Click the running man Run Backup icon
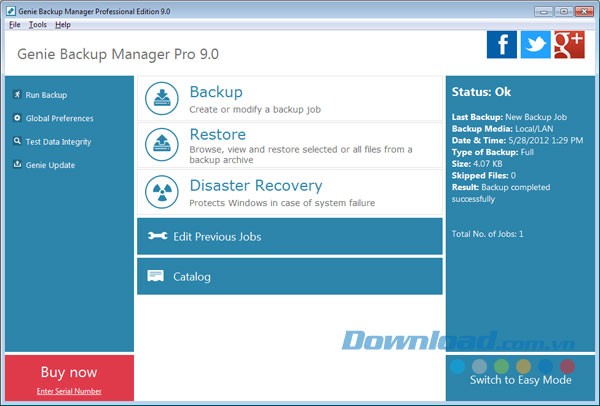600x406 pixels. [x=17, y=94]
